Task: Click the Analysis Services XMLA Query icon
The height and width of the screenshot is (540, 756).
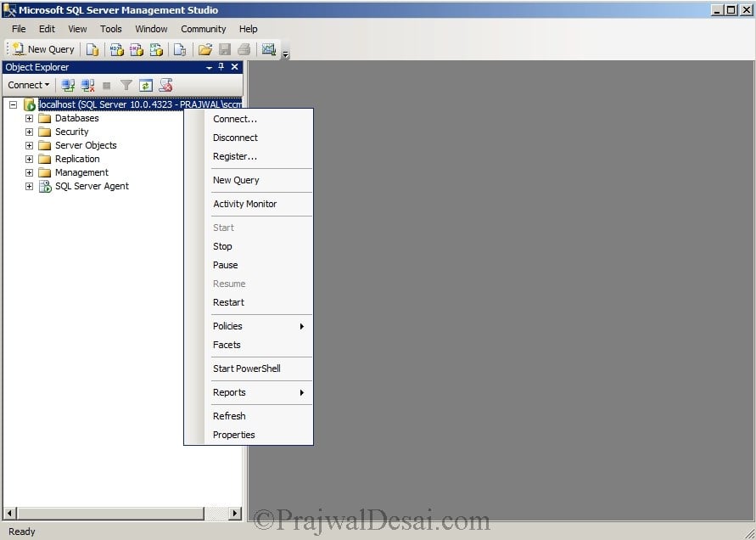Action: (x=156, y=49)
